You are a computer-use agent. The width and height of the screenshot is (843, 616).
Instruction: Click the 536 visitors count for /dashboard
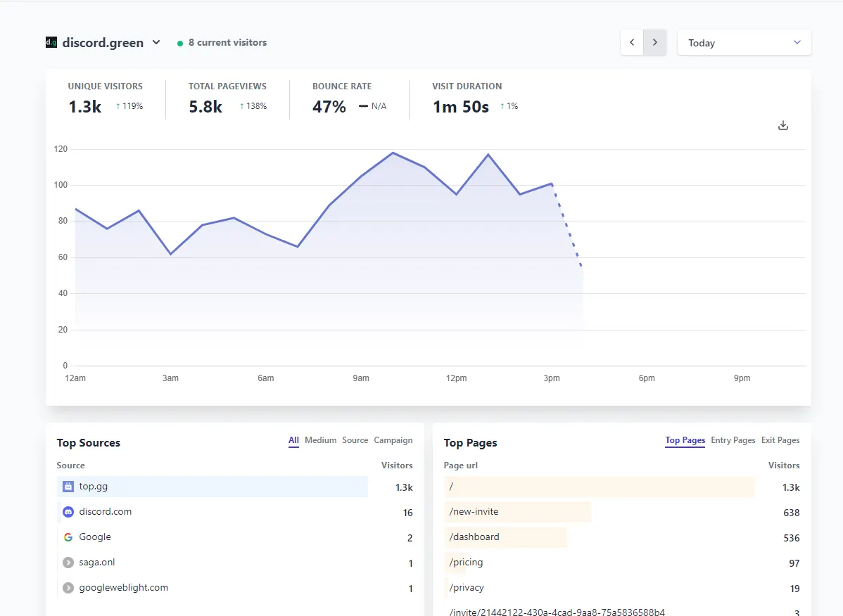[792, 538]
